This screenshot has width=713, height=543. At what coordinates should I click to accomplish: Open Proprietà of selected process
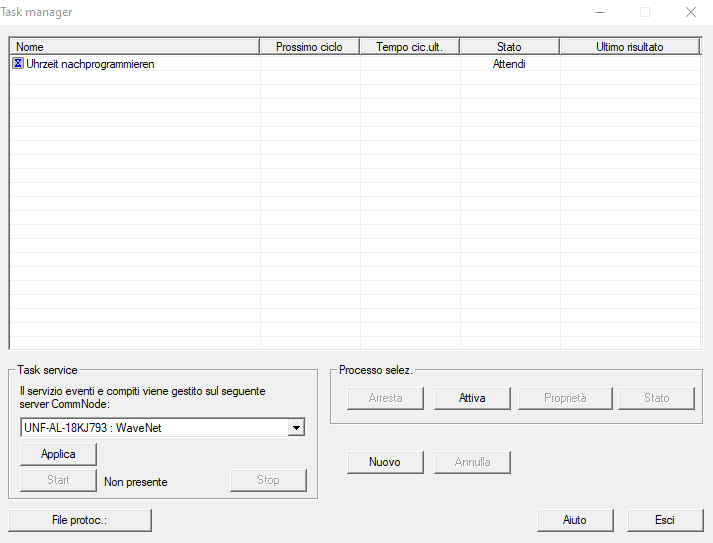(x=565, y=398)
